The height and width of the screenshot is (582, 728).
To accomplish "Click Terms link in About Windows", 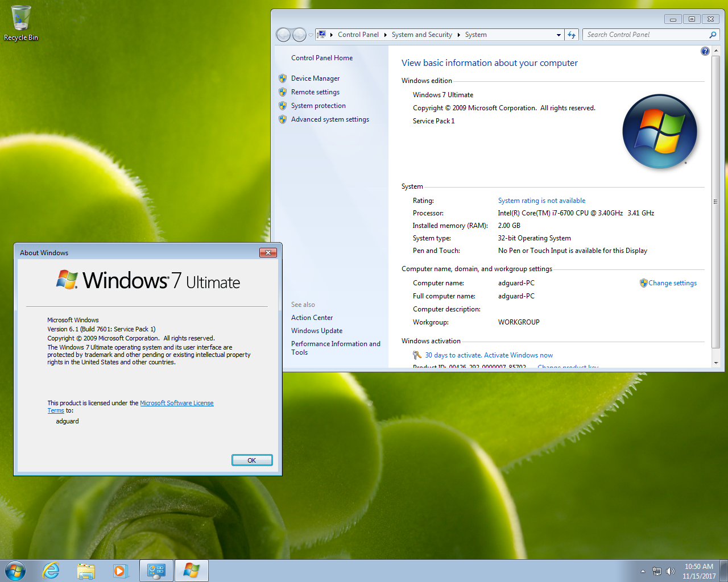I will click(x=56, y=410).
